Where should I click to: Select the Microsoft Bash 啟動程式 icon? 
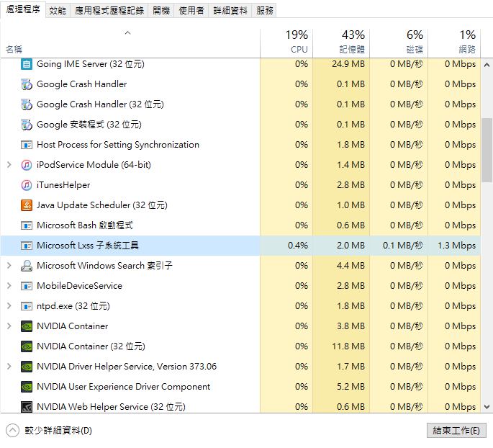(x=27, y=225)
